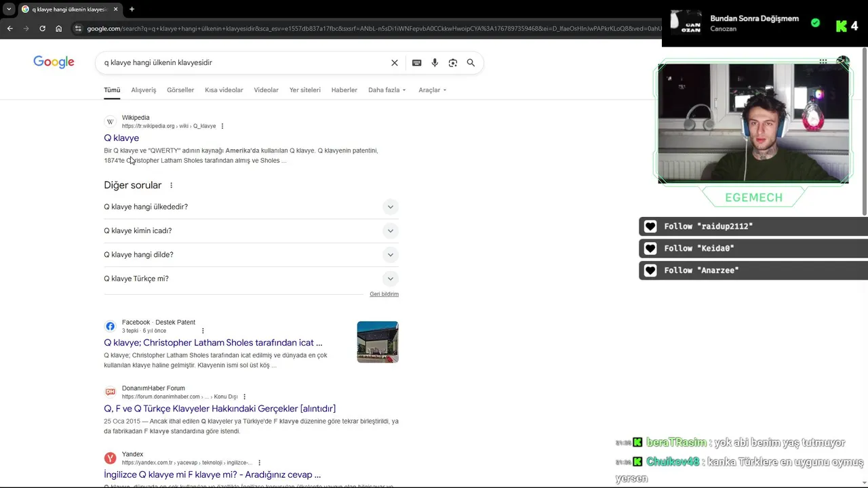Viewport: 868px width, 488px height.
Task: Expand 'Q klavye Türkçe mi?' question
Action: [251, 279]
